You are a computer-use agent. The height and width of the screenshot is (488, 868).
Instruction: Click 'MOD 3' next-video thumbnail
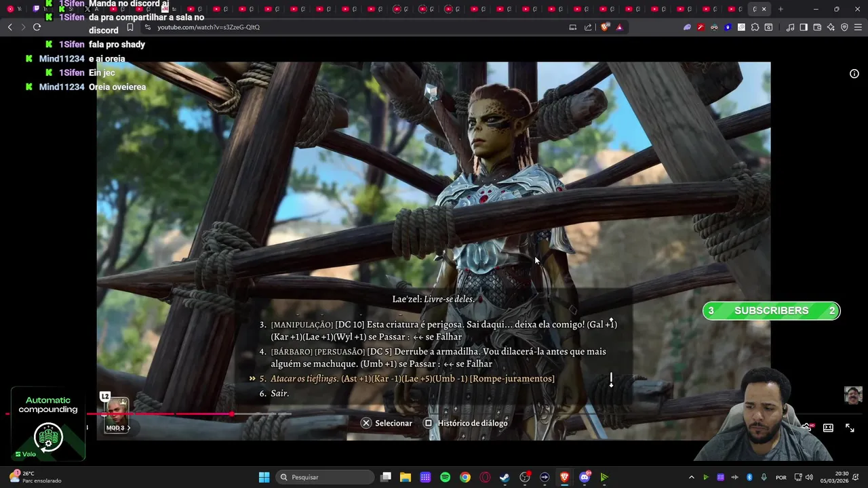click(x=116, y=415)
